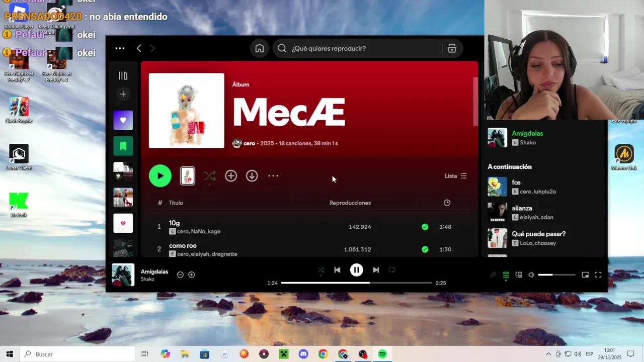This screenshot has width=644, height=362.
Task: Click the plus circle beside Amígdalas
Action: (191, 275)
